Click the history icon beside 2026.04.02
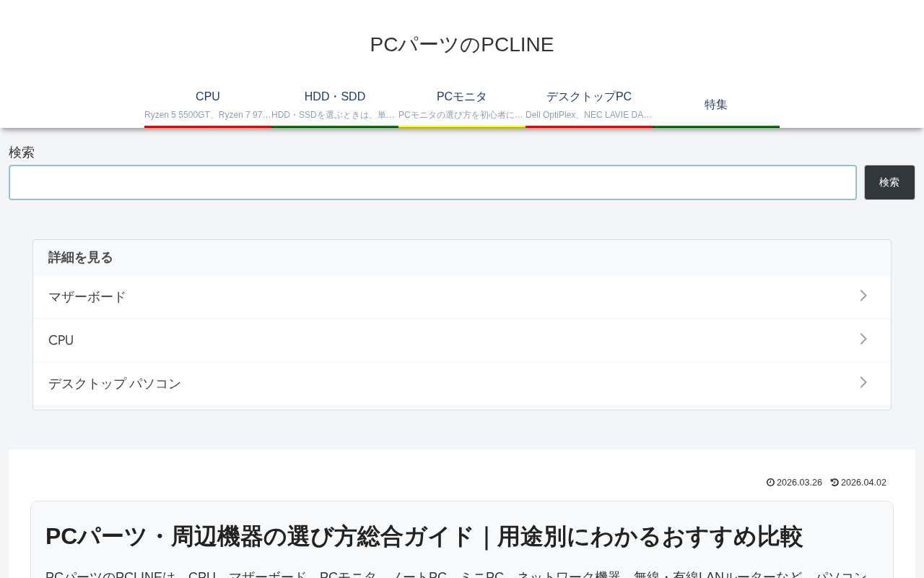This screenshot has height=578, width=924. [x=834, y=482]
